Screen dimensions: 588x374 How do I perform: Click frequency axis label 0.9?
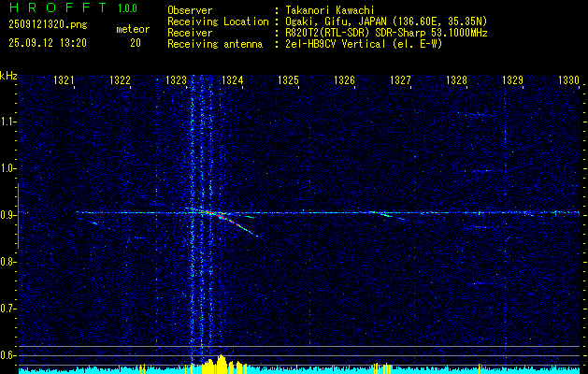pyautogui.click(x=7, y=215)
